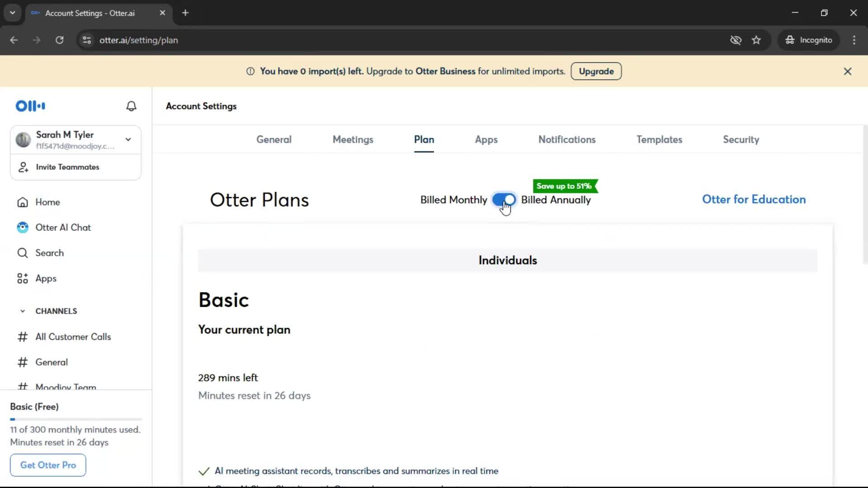Click the Billed Annually label
This screenshot has height=488, width=868.
[x=556, y=200]
